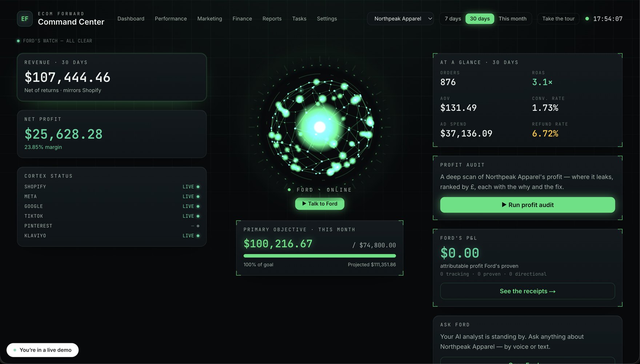Click the SHOPIFY row in Cortex Status
The height and width of the screenshot is (364, 640).
(112, 187)
